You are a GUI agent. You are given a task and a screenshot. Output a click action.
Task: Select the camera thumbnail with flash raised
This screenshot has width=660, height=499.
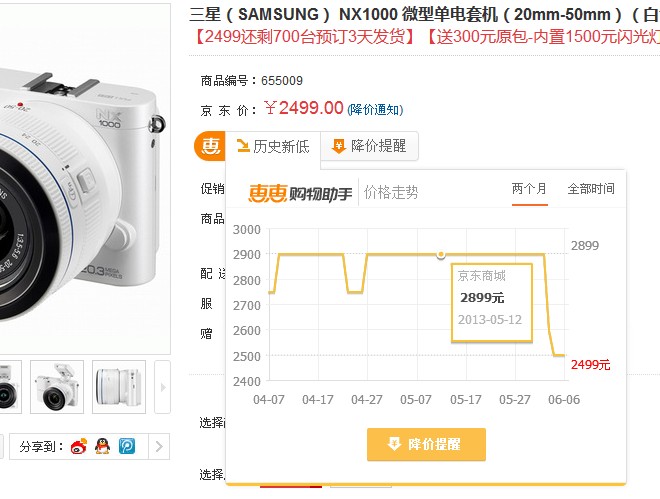click(57, 387)
